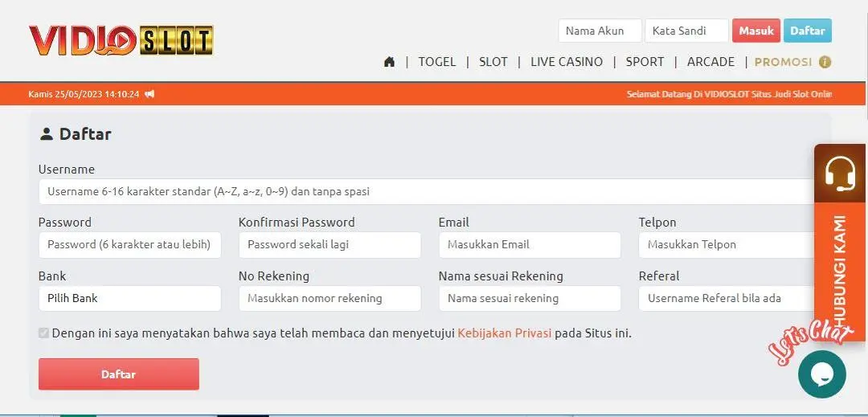Open the LIVE CASINO menu
Image resolution: width=868 pixels, height=417 pixels.
(567, 62)
